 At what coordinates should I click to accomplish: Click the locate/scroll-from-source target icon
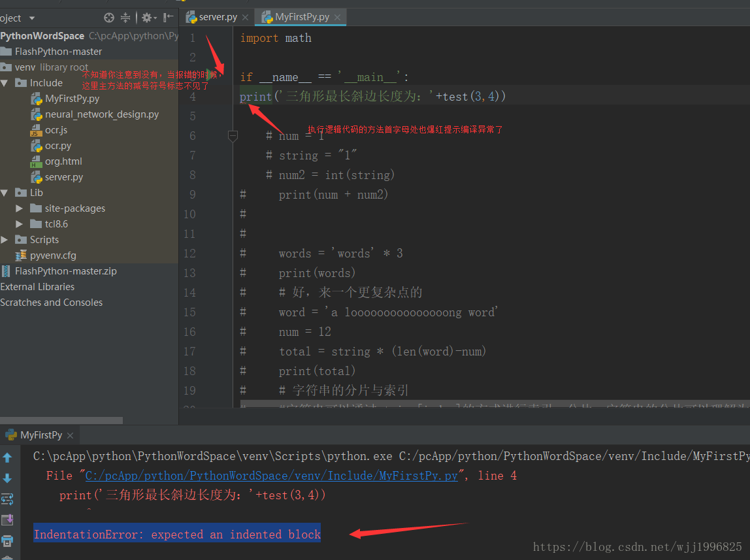[109, 18]
